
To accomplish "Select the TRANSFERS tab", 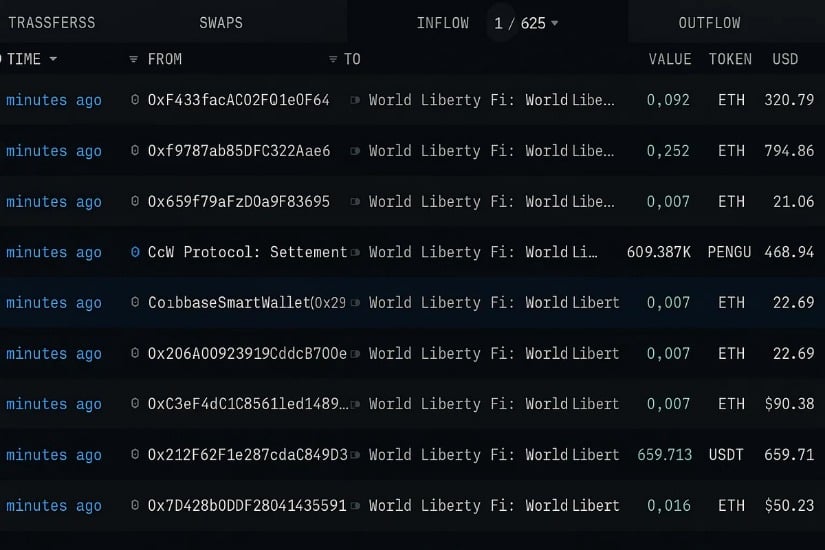I will [52, 23].
